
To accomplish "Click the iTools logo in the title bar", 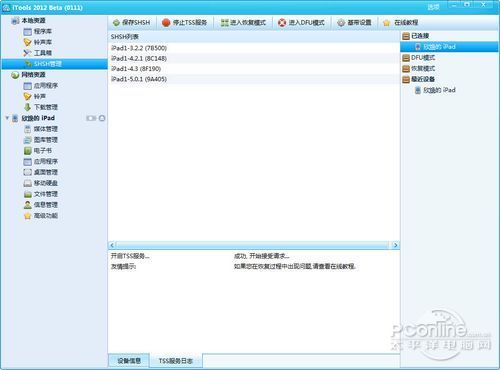I will [6, 7].
